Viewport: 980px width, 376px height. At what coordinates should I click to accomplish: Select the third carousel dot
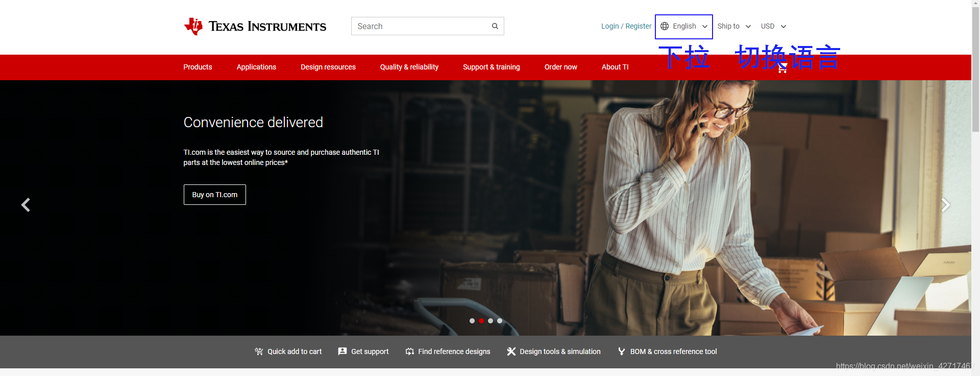pyautogui.click(x=491, y=321)
